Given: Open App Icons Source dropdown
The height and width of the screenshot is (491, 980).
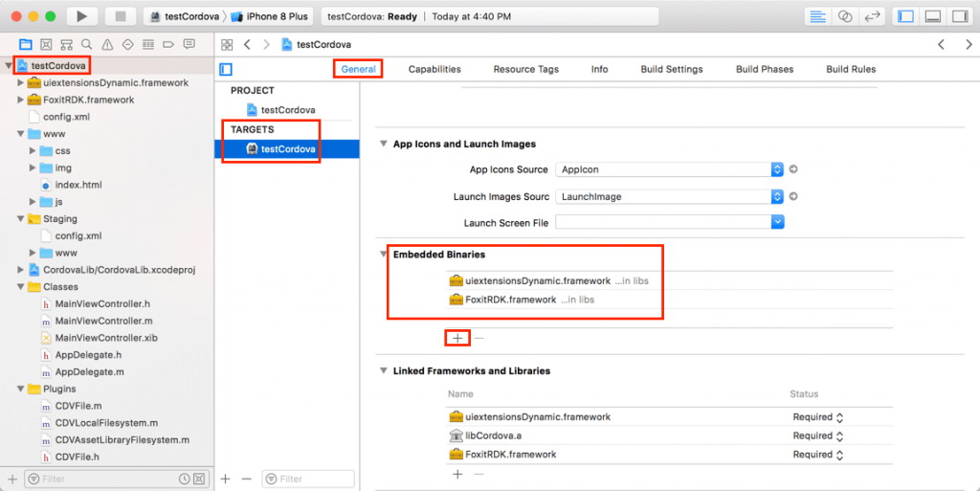Looking at the screenshot, I should tap(669, 169).
